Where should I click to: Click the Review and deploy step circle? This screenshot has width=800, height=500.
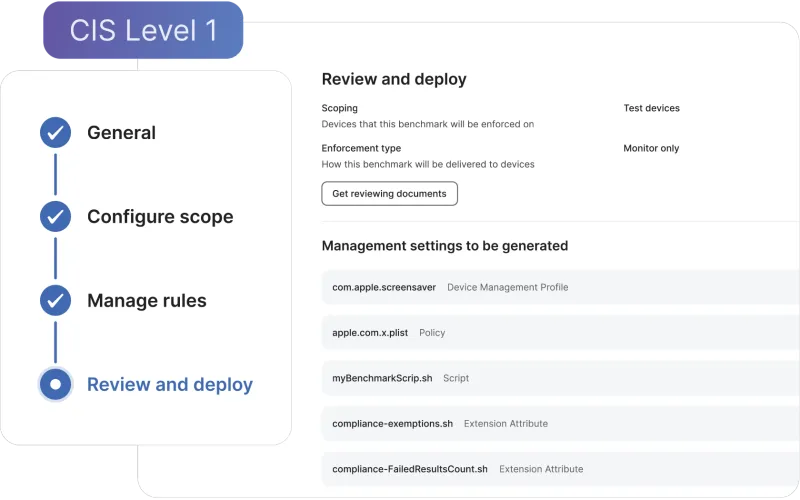(x=56, y=384)
